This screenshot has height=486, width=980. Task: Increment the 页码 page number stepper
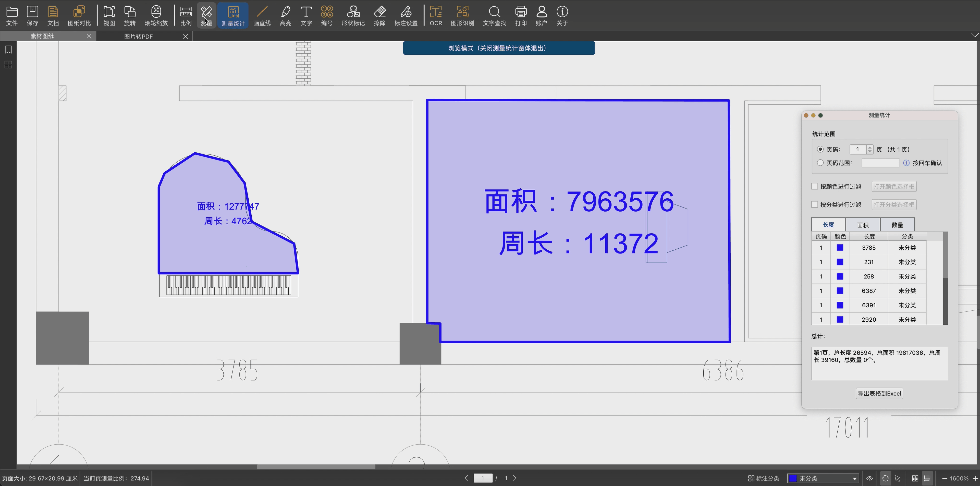pos(869,147)
